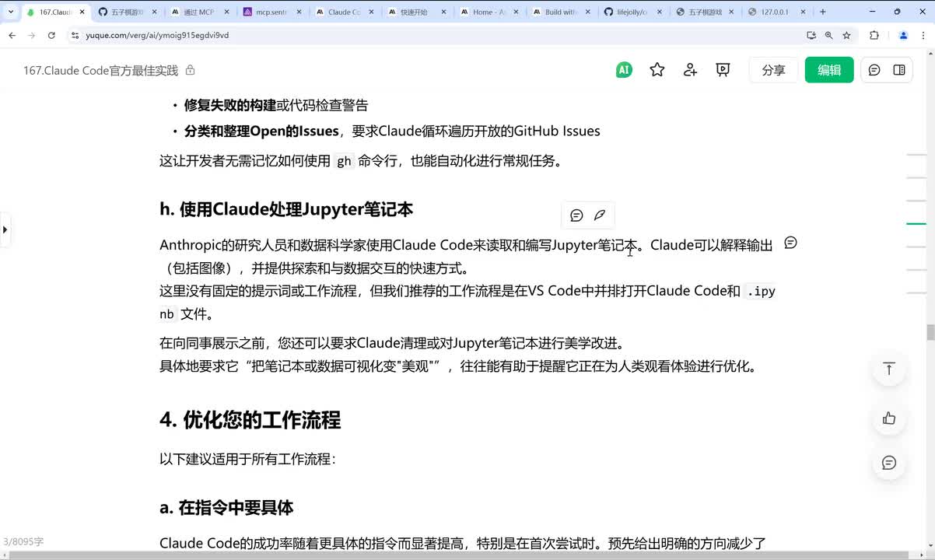Click the browser forward arrow
The height and width of the screenshot is (560, 935).
31,36
